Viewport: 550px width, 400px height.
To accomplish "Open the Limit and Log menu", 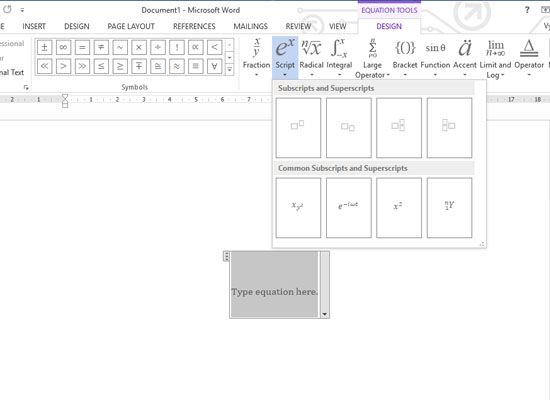I will [495, 59].
